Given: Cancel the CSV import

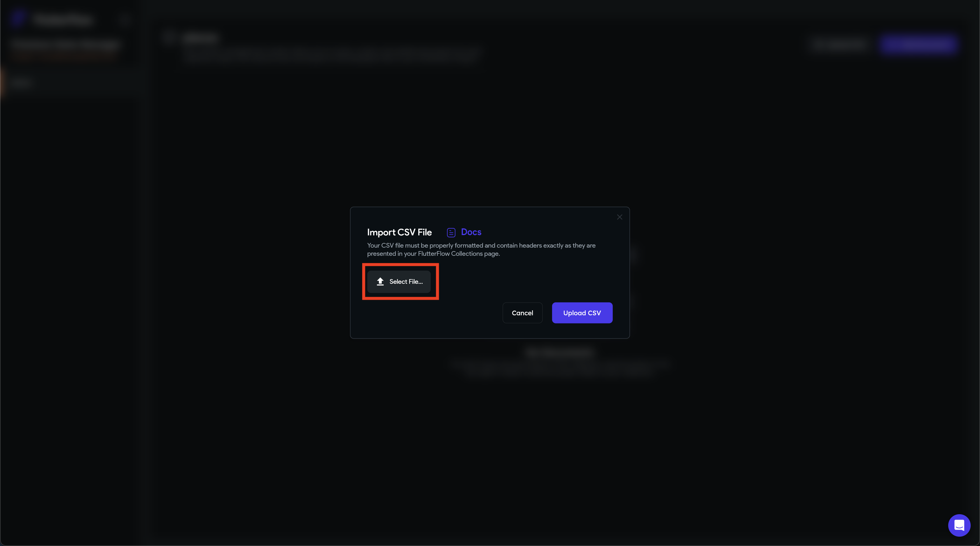Looking at the screenshot, I should (522, 313).
